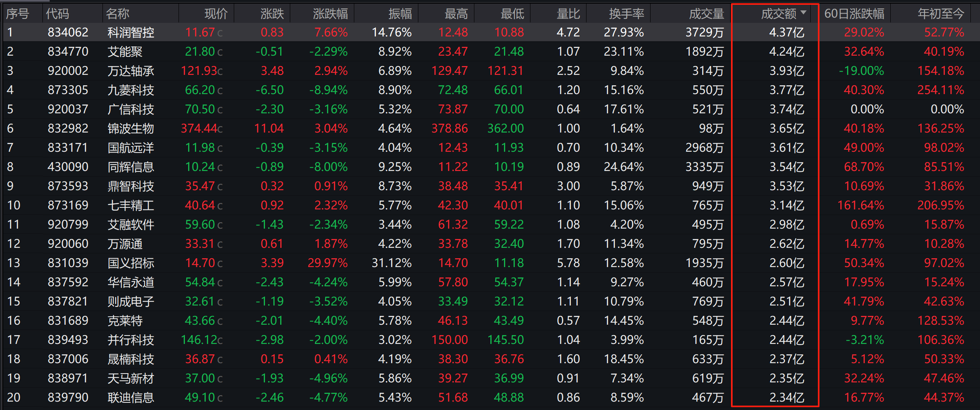Select stock name 鼎智科技
The width and height of the screenshot is (980, 410).
131,186
